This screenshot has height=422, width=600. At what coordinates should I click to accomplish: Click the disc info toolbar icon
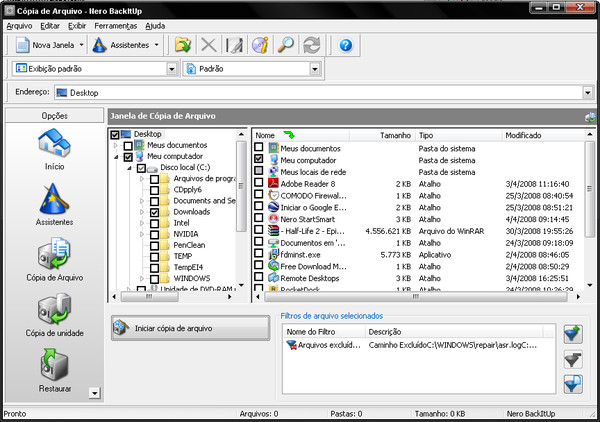point(260,45)
